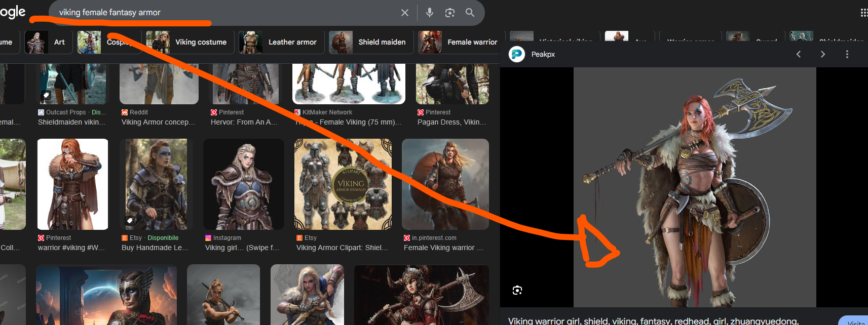Select the Instagram Viking girl thumbnail

click(244, 184)
